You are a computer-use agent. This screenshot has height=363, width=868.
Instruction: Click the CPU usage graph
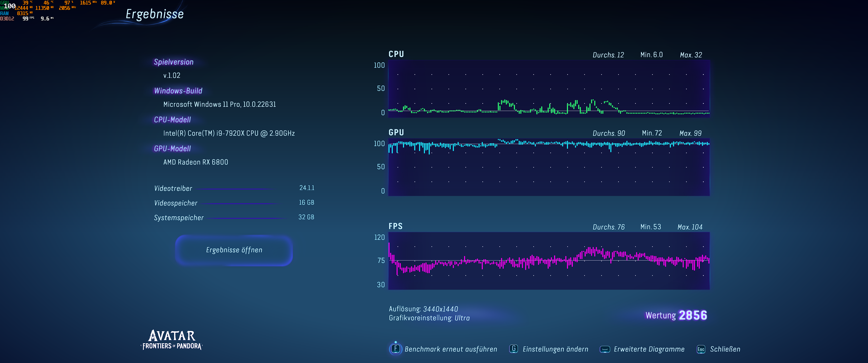coord(549,89)
